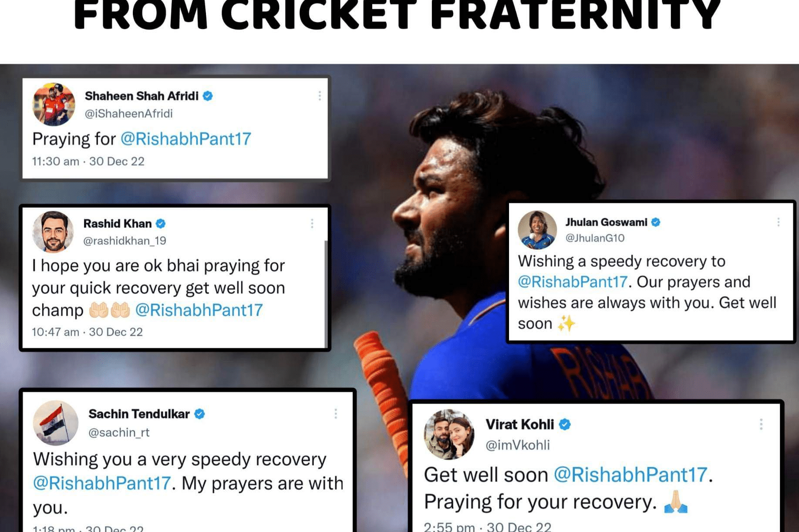Open Jhulan Goswami's profile picture

537,230
